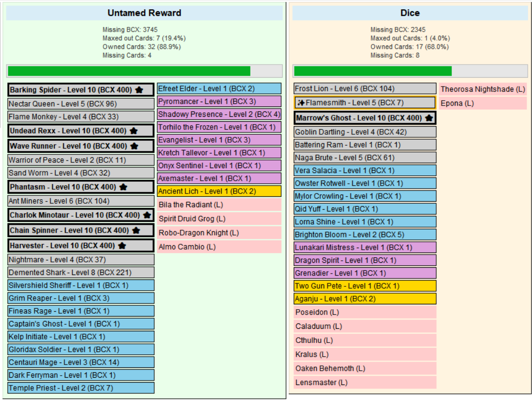Select Brighton Bloom - Level 2 card
This screenshot has height=406, width=532.
(365, 235)
